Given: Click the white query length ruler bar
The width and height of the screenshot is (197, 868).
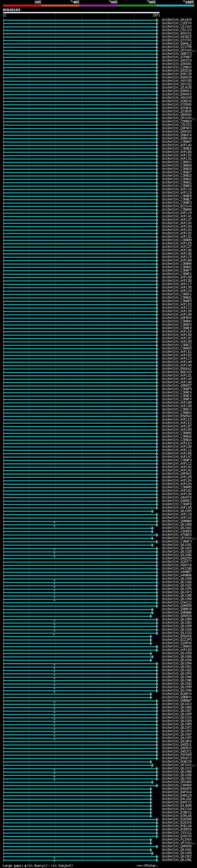Looking at the screenshot, I should (x=81, y=12).
